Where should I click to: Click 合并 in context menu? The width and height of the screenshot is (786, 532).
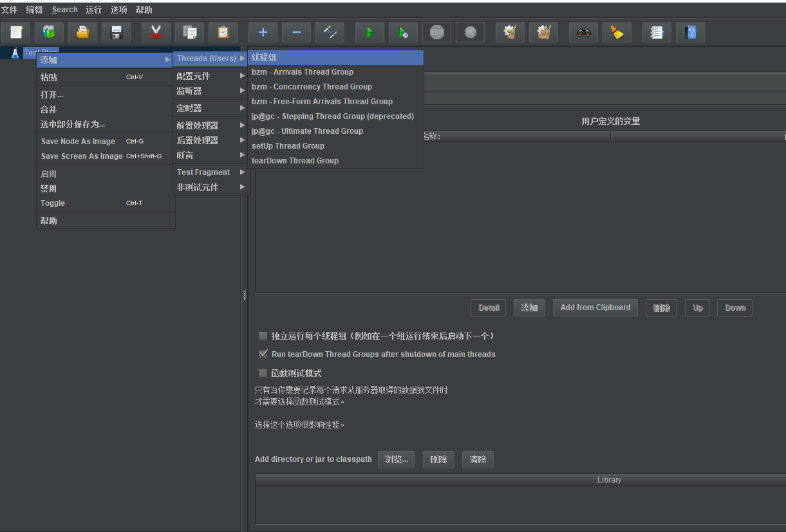pyautogui.click(x=106, y=109)
